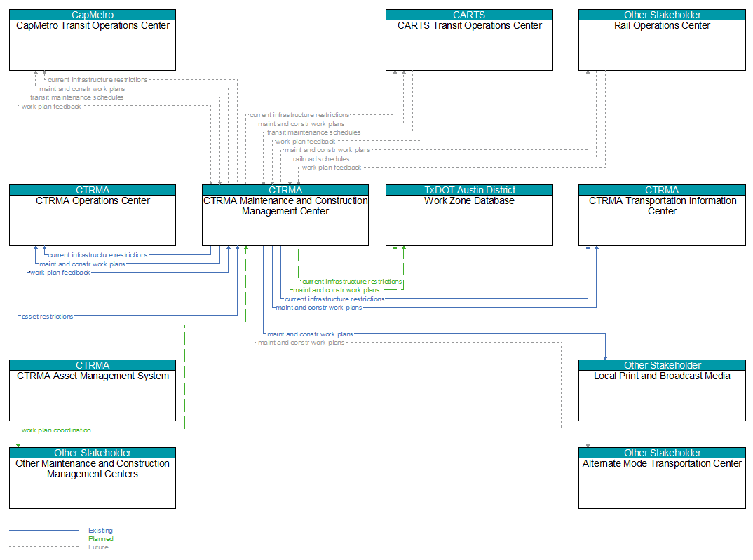Select green 'maint and constr work plans' label
This screenshot has width=753, height=560.
point(336,290)
